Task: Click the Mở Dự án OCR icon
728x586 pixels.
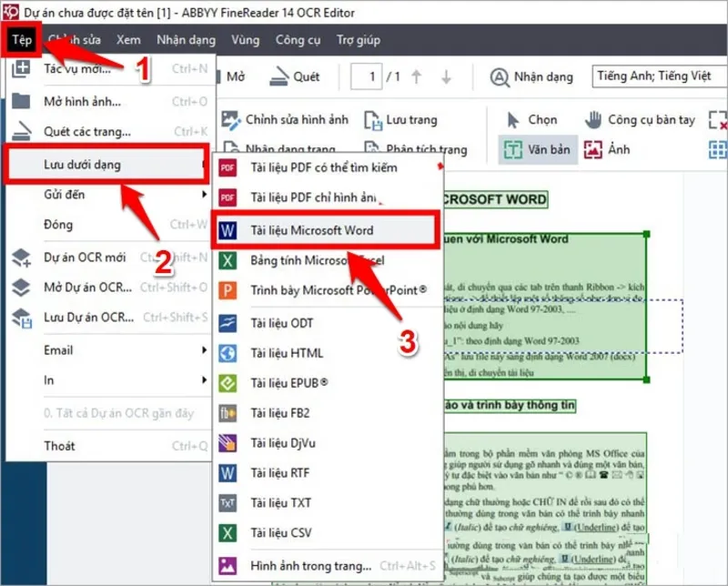Action: coord(21,287)
